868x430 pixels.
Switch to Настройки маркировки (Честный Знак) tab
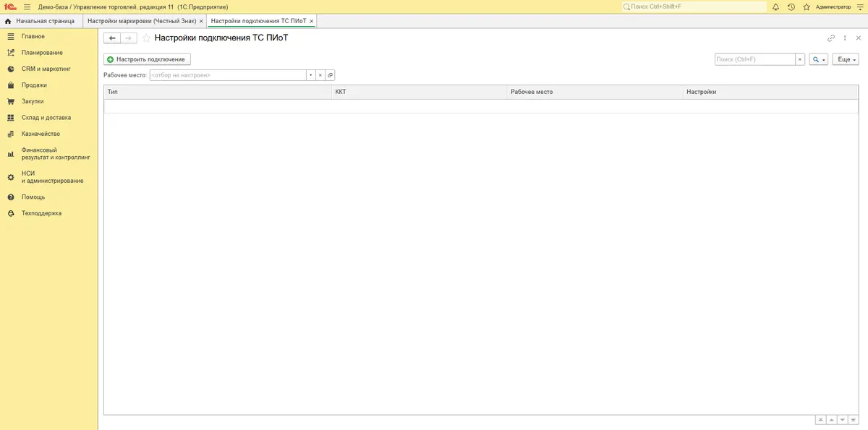[141, 22]
